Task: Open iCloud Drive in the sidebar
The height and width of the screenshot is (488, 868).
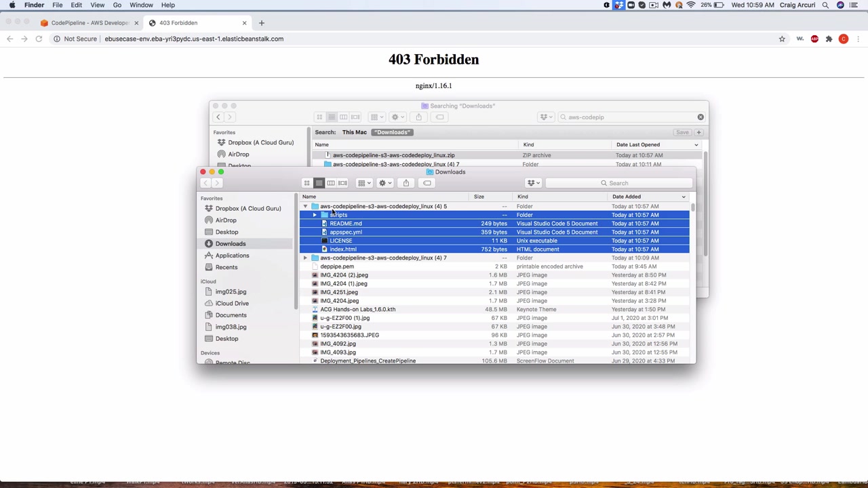Action: point(232,303)
